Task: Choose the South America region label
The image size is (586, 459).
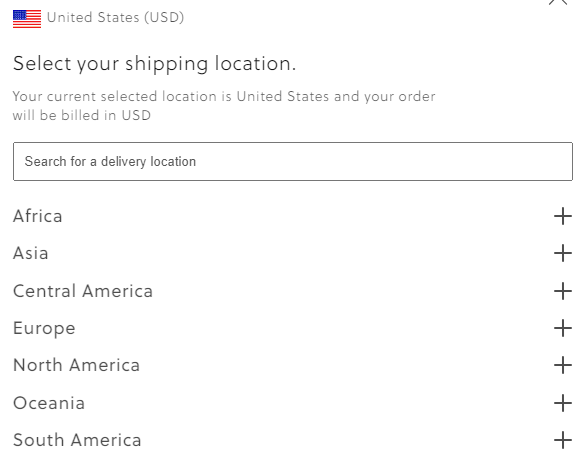Action: [77, 440]
